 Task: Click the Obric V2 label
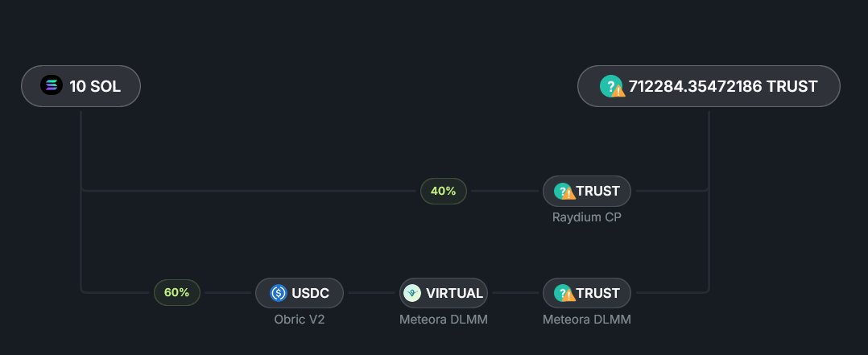coord(300,320)
